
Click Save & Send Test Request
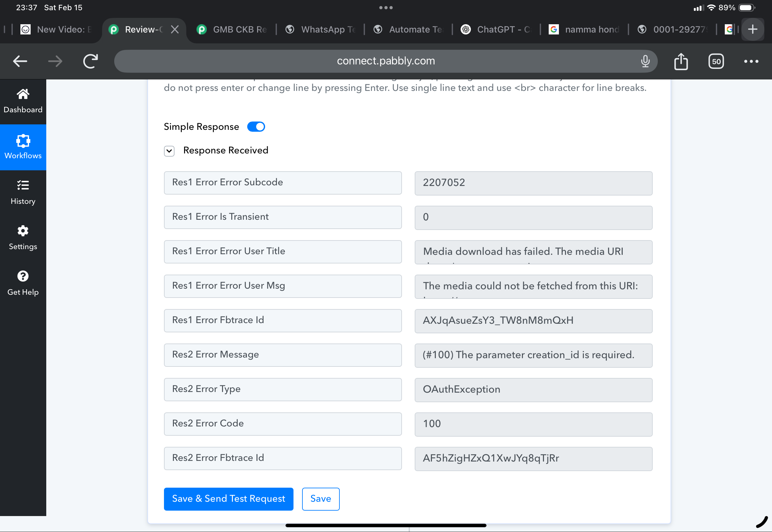[x=228, y=499]
